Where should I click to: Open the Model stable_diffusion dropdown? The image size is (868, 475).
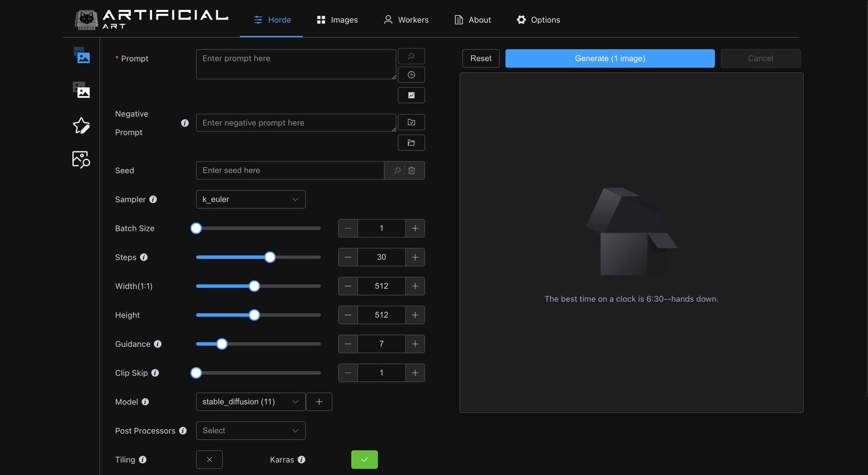(251, 402)
